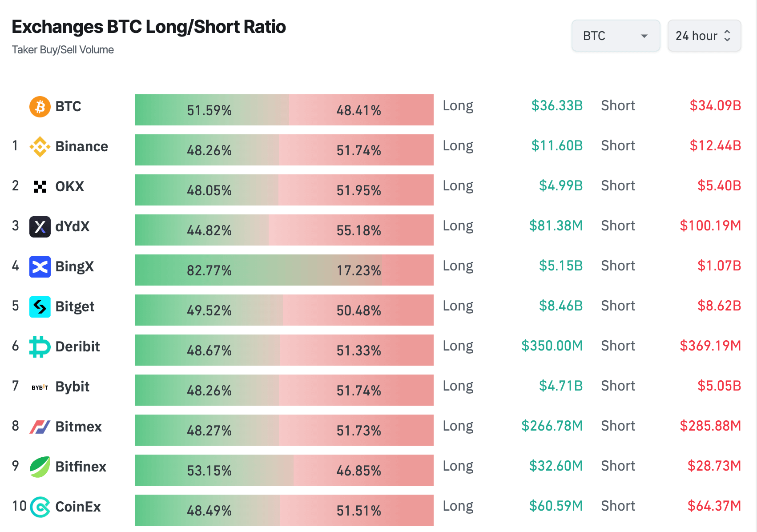Click Bitget short value $8.62B
The image size is (757, 532).
tap(719, 306)
